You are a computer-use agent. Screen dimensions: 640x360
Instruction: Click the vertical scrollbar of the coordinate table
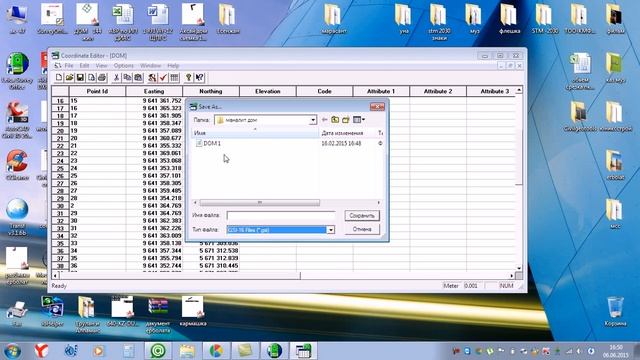(519, 180)
